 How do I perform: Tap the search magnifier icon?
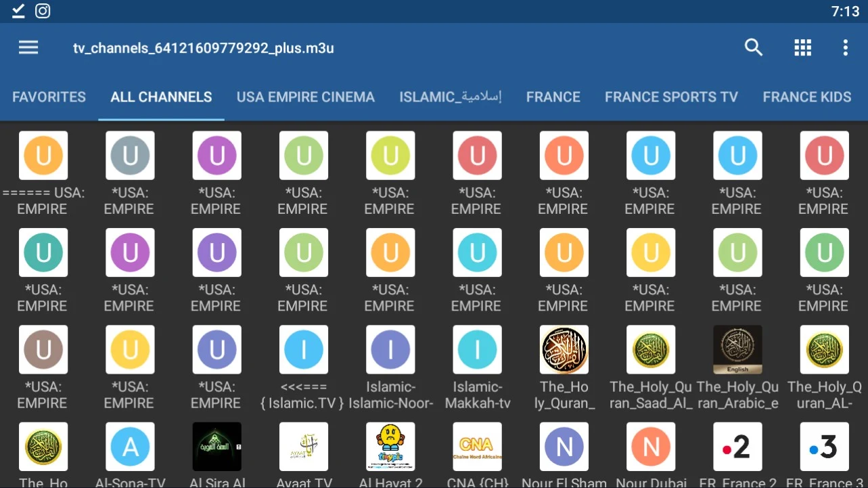[x=753, y=47]
